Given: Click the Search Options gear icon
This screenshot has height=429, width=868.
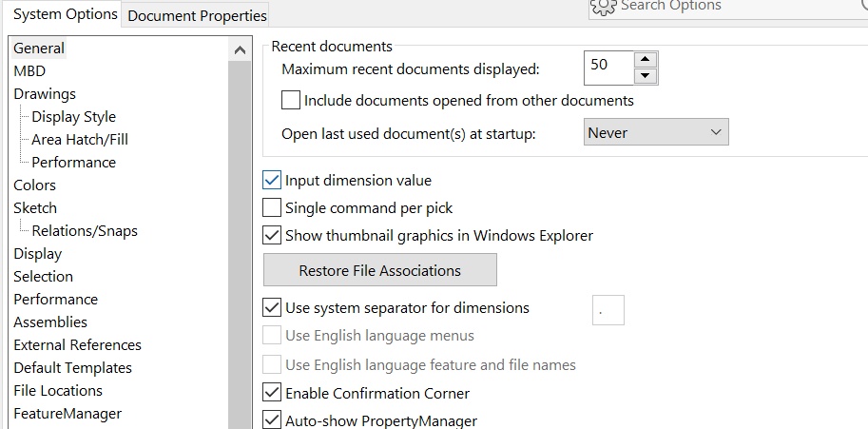Looking at the screenshot, I should [603, 7].
